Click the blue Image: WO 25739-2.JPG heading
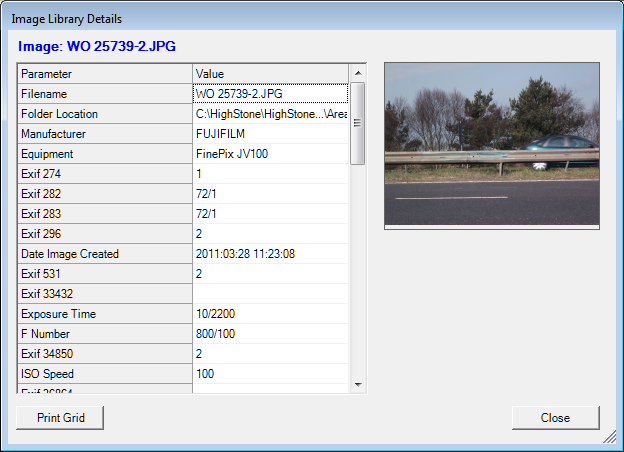The height and width of the screenshot is (452, 624). coord(97,46)
